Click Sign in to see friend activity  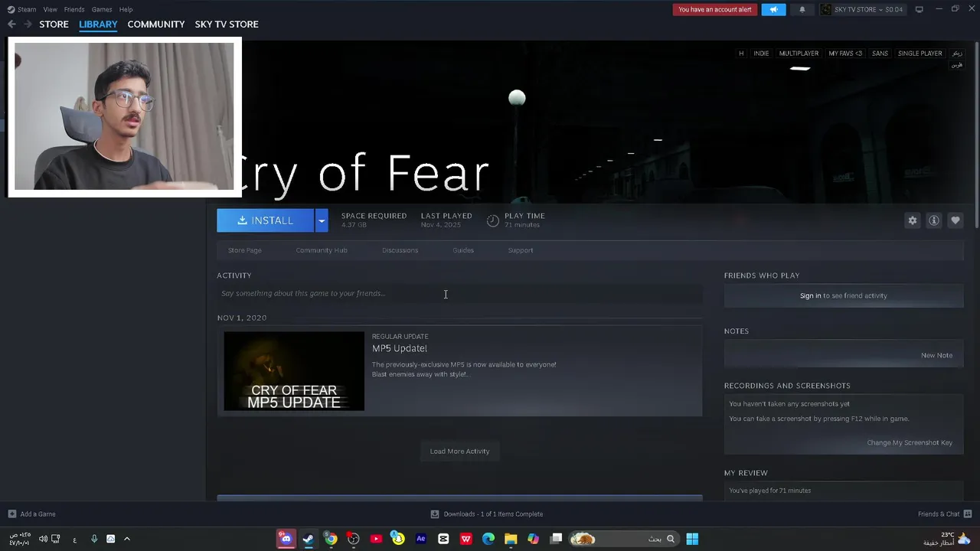point(844,295)
